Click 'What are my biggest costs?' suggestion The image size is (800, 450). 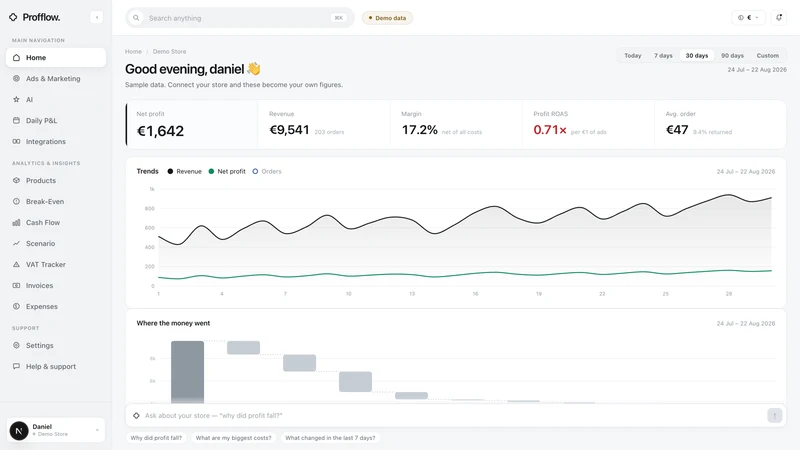[x=234, y=438]
